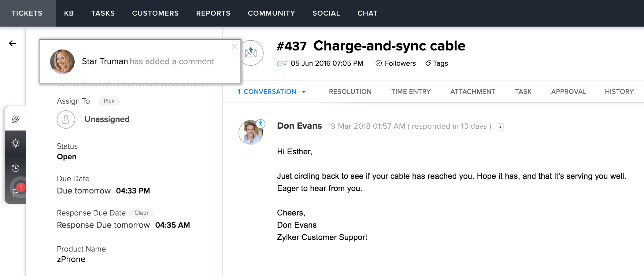
Task: Click Don Evans profile thumbnail
Action: click(x=251, y=132)
